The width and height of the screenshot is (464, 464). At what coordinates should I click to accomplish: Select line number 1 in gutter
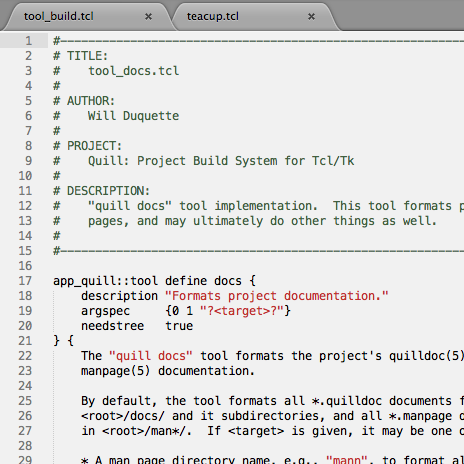pyautogui.click(x=29, y=41)
